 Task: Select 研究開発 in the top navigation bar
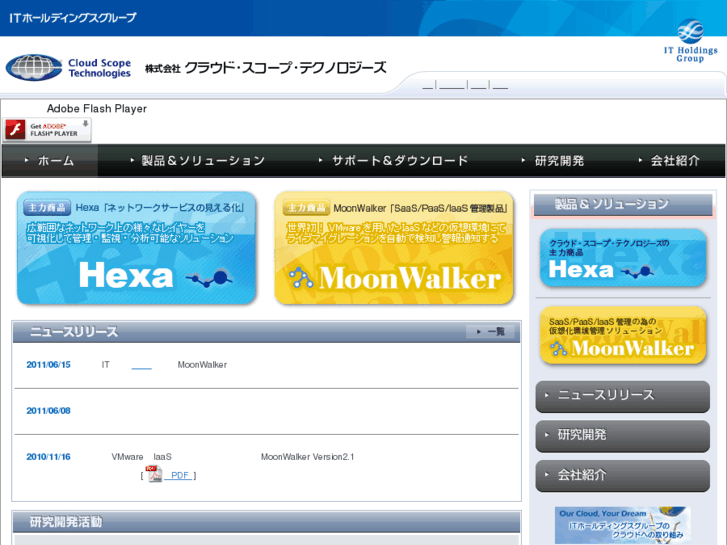553,160
